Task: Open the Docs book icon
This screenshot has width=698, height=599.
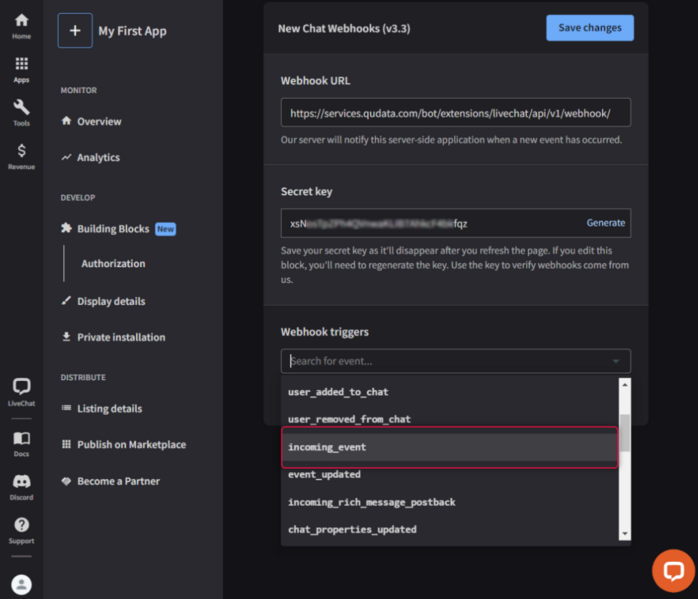Action: [21, 441]
